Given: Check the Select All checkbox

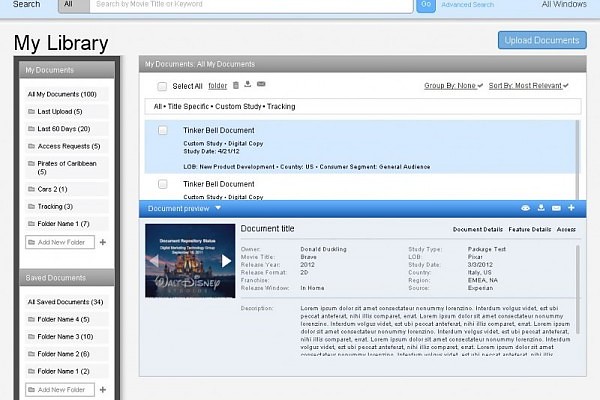Looking at the screenshot, I should point(162,86).
